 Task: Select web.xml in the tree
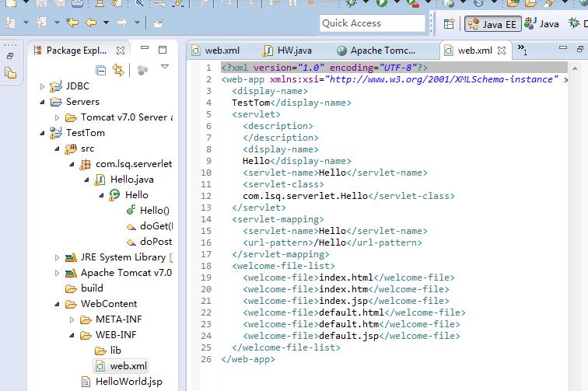[x=128, y=366]
